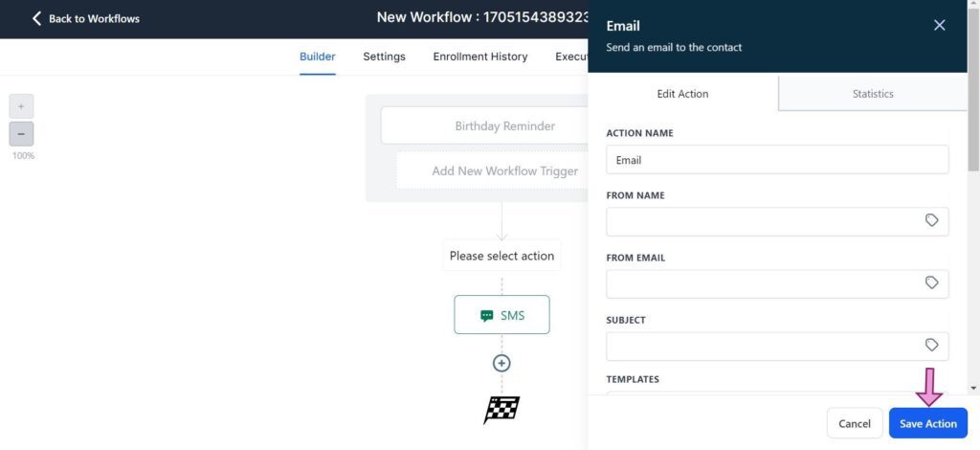Viewport: 980px width, 450px height.
Task: Zoom in with the plus button
Action: pos(21,106)
